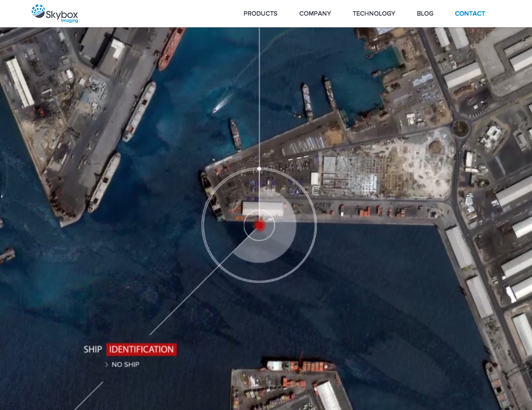
Task: Open the Company page
Action: pos(315,14)
